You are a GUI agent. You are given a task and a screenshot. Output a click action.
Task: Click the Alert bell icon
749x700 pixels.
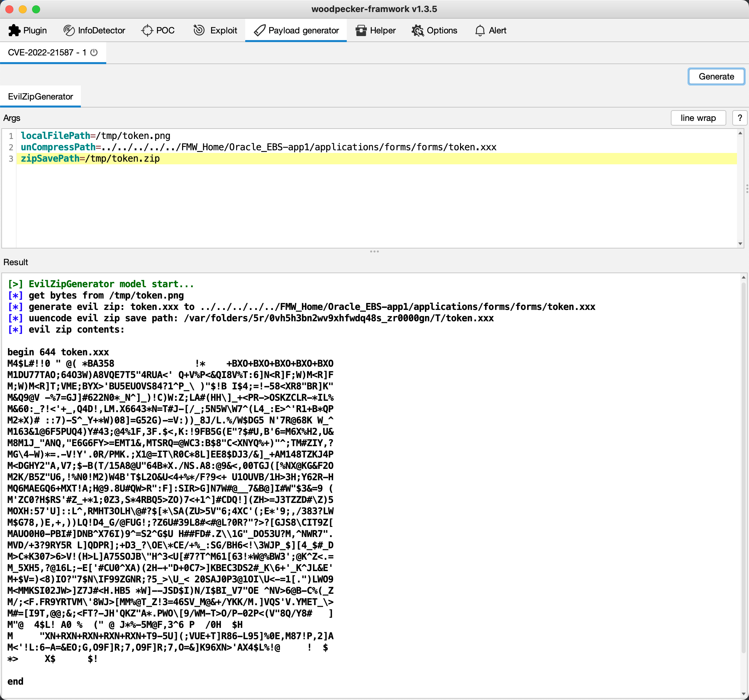(480, 30)
